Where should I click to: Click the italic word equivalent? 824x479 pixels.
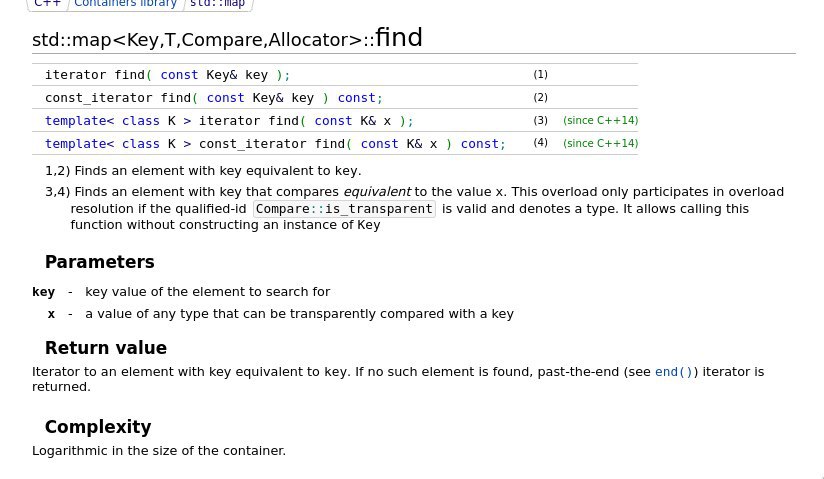(377, 192)
